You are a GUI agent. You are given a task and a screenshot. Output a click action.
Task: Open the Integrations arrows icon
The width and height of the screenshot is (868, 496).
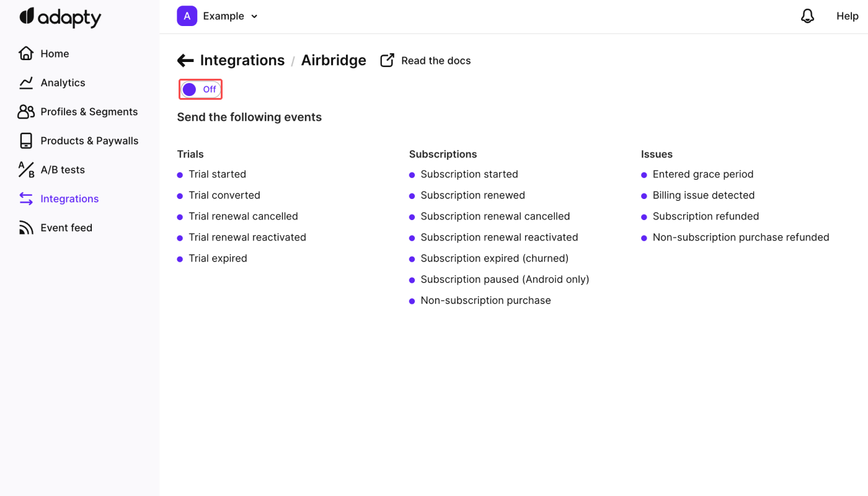pos(26,198)
